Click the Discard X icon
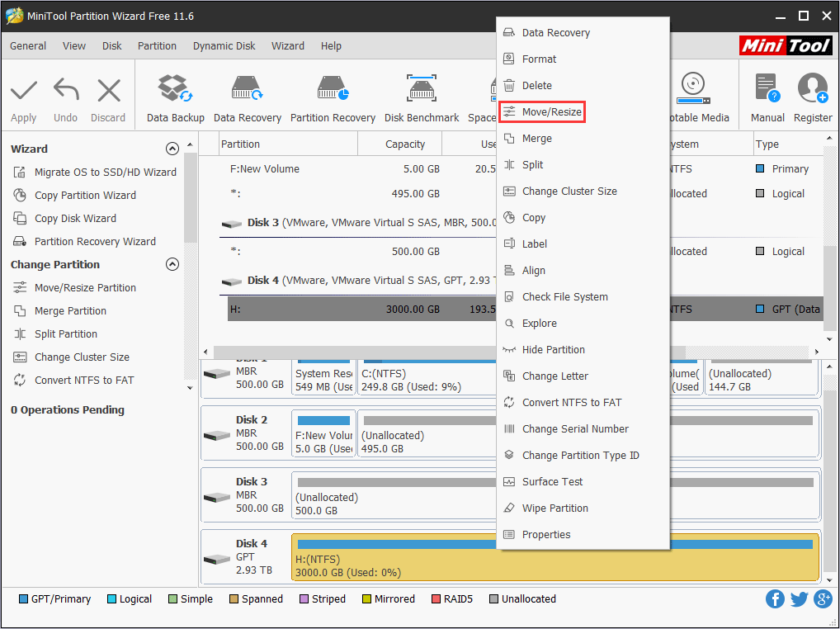The height and width of the screenshot is (629, 840). [x=109, y=90]
